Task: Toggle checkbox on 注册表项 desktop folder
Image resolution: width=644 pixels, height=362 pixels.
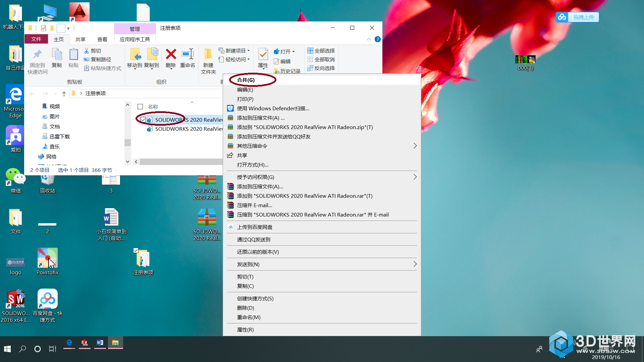Action: coord(136,250)
